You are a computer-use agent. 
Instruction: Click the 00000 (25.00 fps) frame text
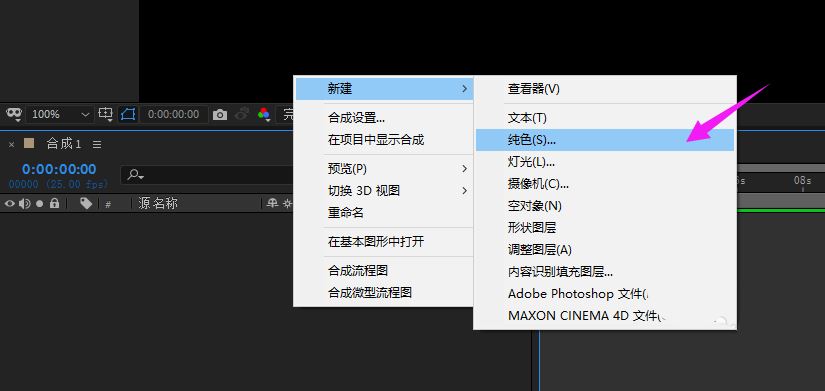point(58,184)
